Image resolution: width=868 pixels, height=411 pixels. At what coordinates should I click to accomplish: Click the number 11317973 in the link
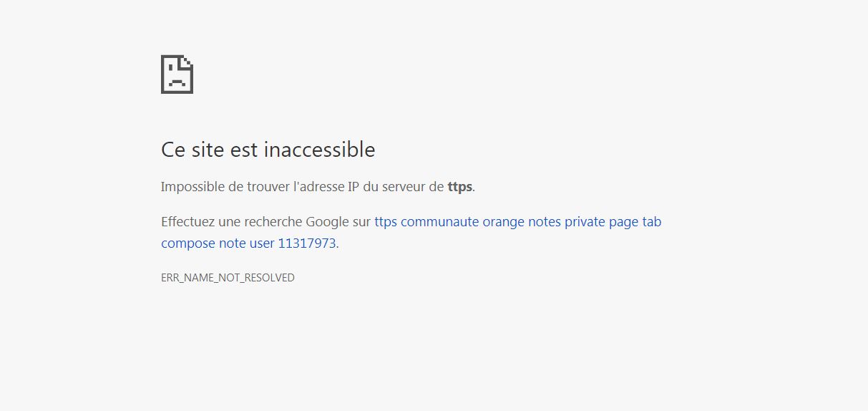point(307,243)
